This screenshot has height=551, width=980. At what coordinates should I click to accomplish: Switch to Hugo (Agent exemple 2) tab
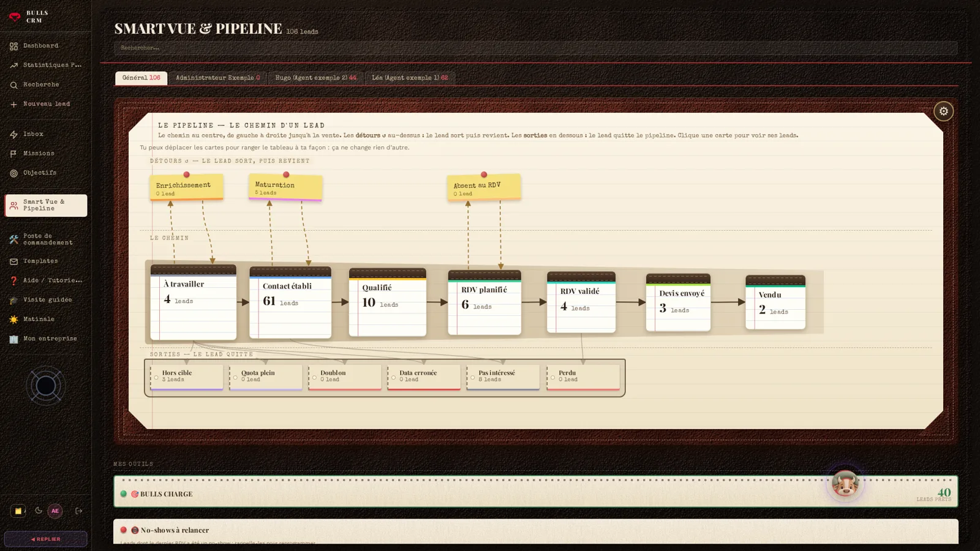click(x=315, y=78)
